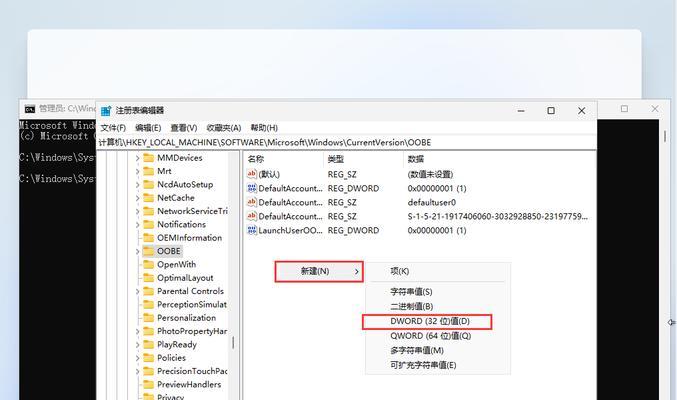Image resolution: width=677 pixels, height=400 pixels.
Task: Select the (默认) value name
Action: (269, 175)
